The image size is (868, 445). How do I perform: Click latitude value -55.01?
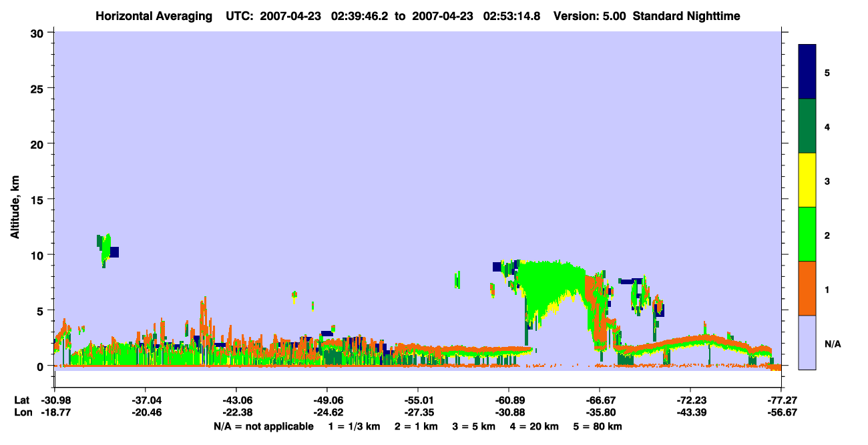(x=417, y=400)
